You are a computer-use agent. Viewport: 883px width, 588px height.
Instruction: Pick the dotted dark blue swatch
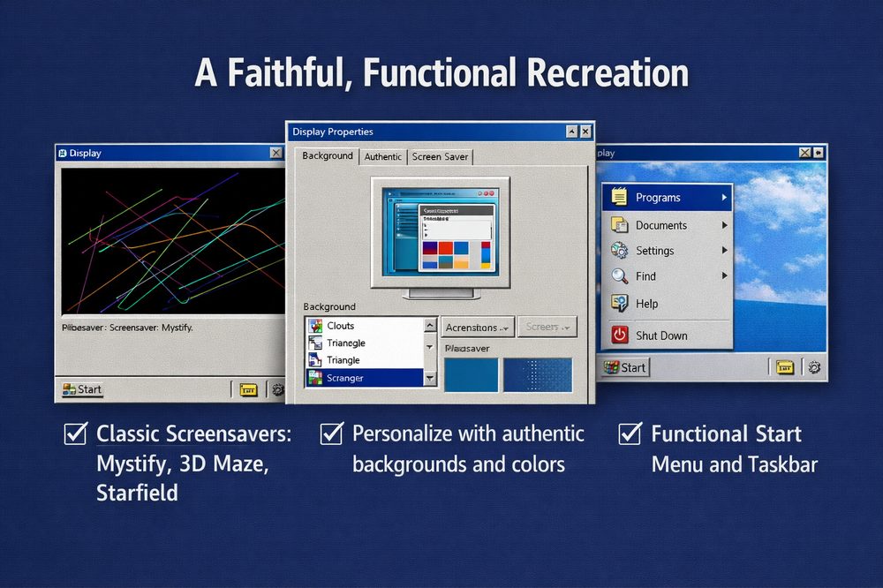[538, 374]
